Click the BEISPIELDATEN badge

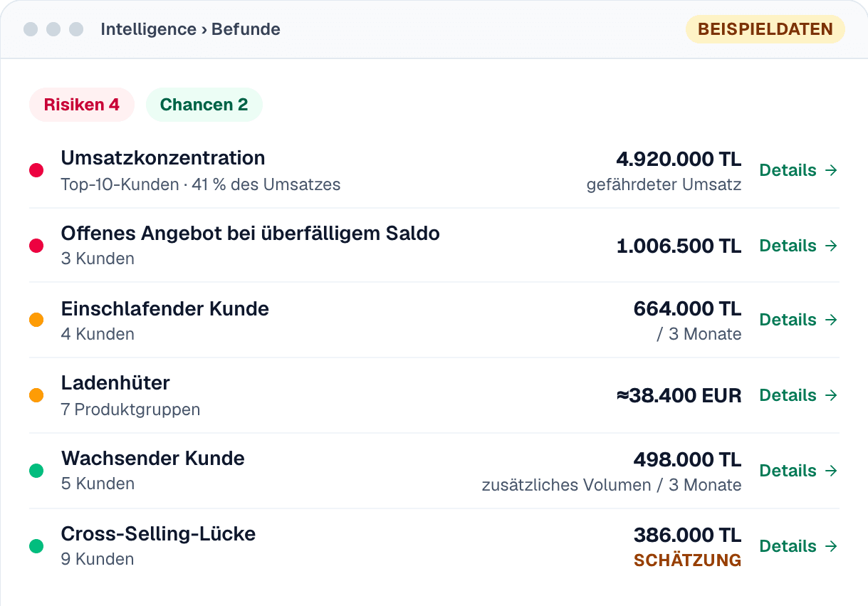coord(765,29)
